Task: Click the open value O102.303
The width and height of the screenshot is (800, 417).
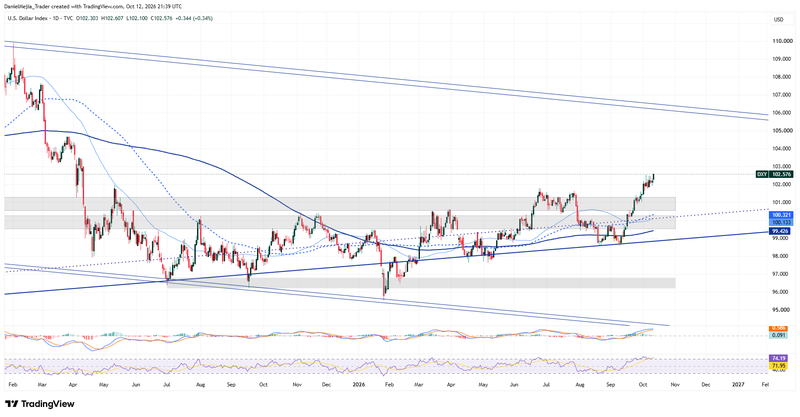Action: 87,18
